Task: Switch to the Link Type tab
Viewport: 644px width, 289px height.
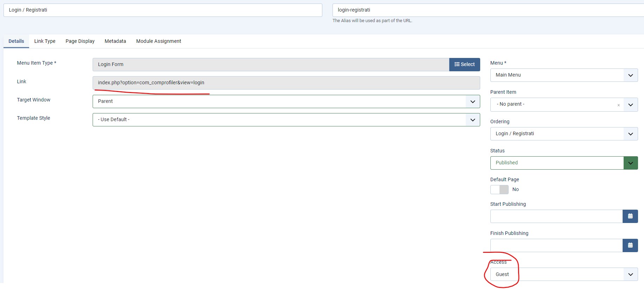Action: coord(45,41)
